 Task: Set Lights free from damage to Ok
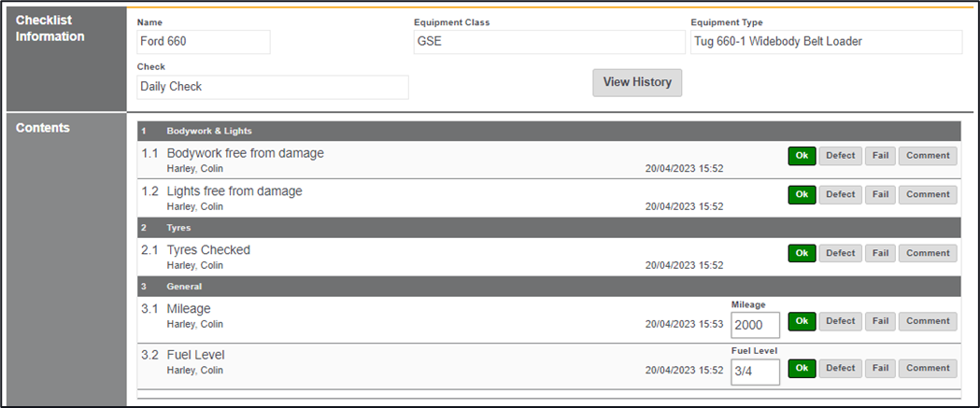point(801,194)
